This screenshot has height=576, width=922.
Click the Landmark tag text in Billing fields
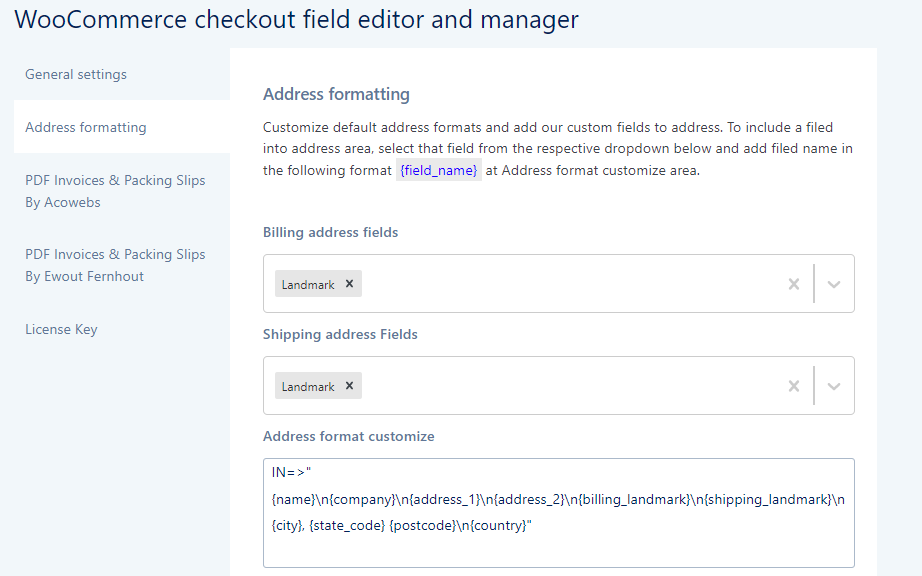(x=308, y=285)
